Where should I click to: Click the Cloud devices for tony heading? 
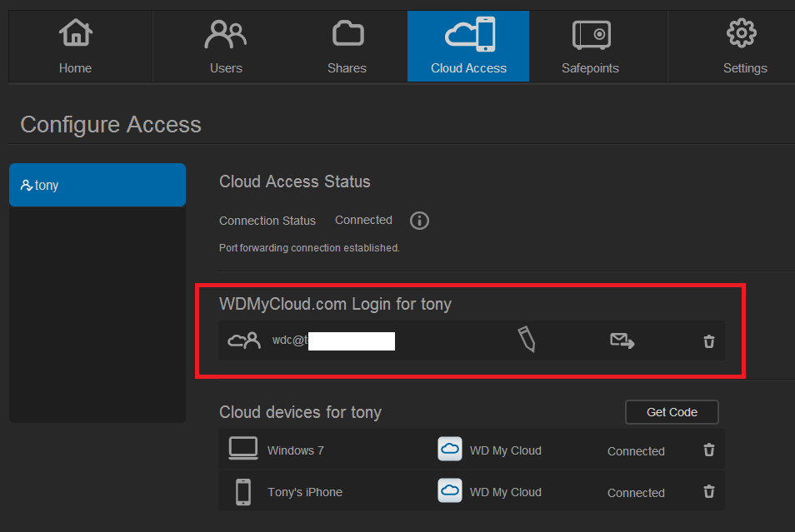(300, 412)
